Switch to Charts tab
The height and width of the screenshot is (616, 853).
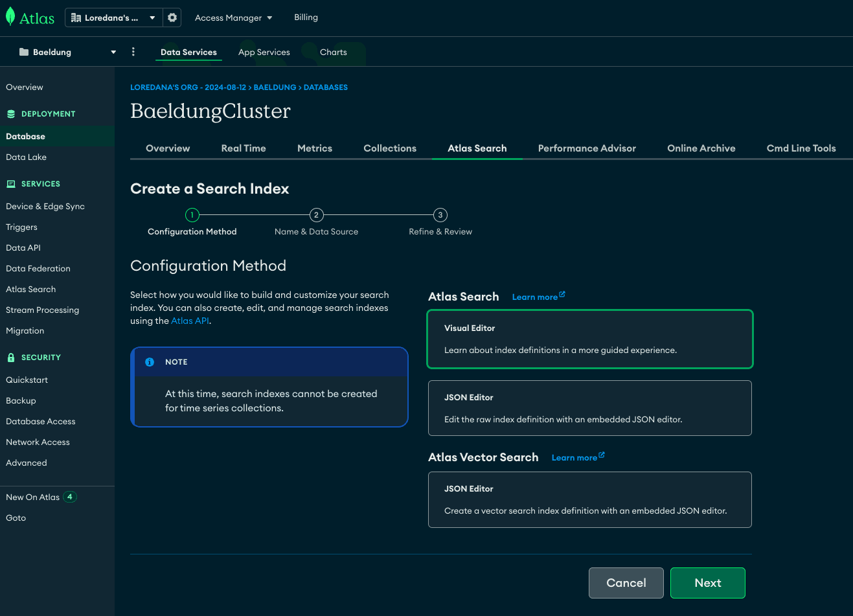(x=334, y=52)
